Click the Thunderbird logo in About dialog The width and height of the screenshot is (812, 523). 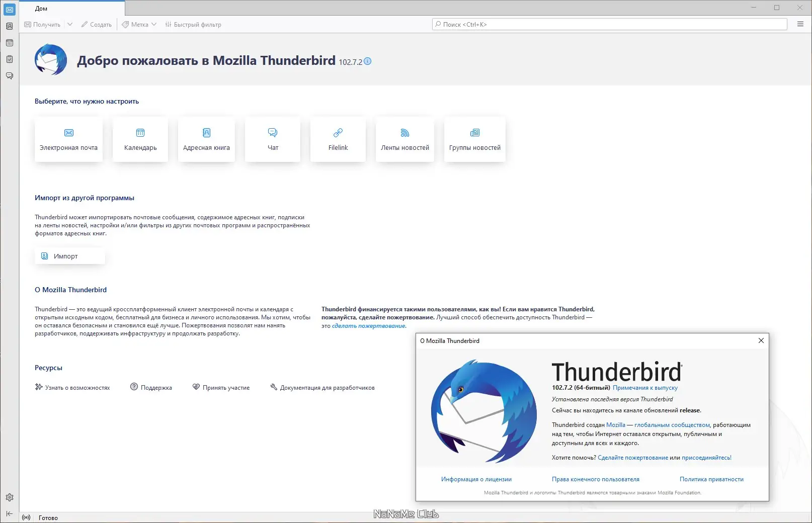tap(483, 411)
